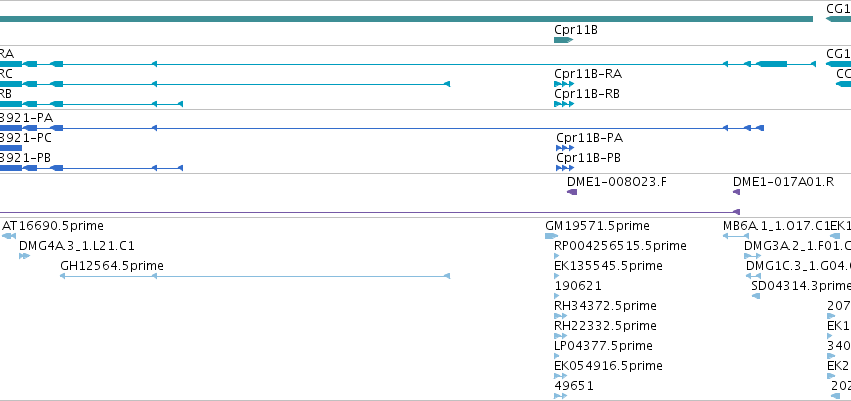This screenshot has width=851, height=401.
Task: Click the SD04314.3prime label
Action: [801, 286]
